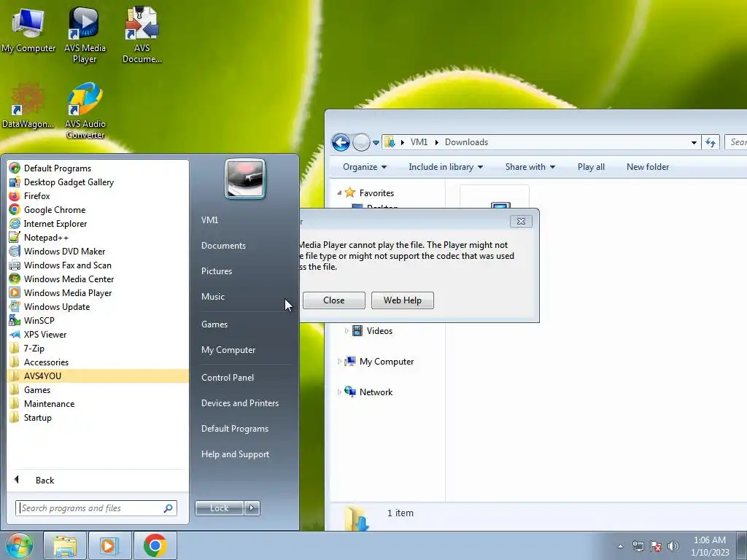Open Control Panel
This screenshot has height=560, width=747.
click(228, 378)
